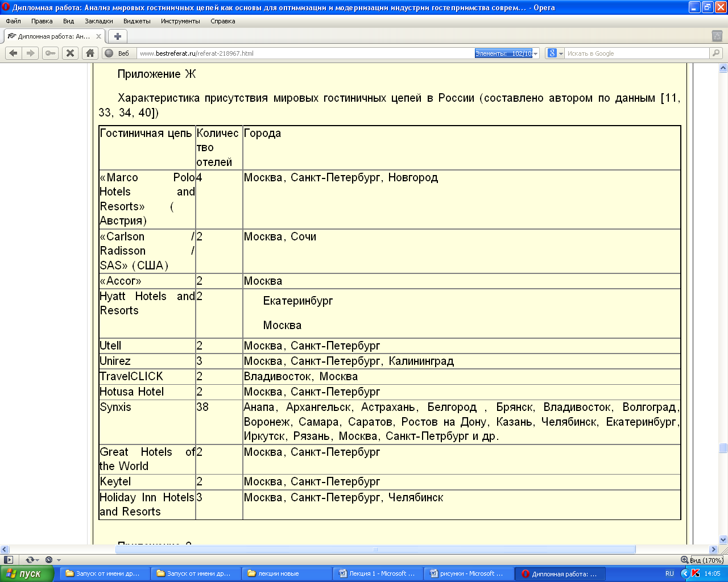
Task: Click Москва, Санкт-Петербург, Челябинск cell
Action: click(461, 504)
